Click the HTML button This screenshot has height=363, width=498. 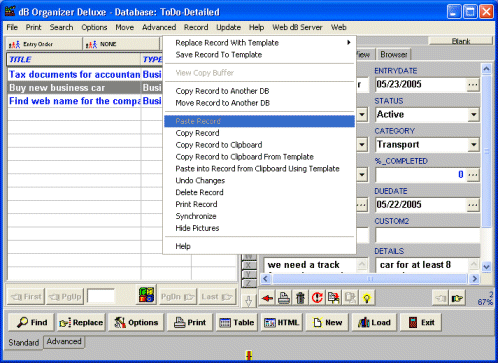pyautogui.click(x=282, y=322)
